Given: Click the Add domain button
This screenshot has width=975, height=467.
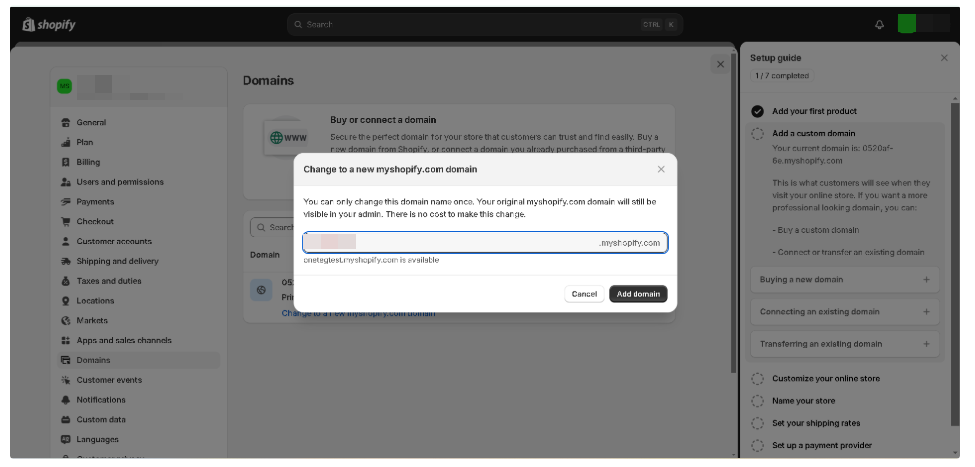Looking at the screenshot, I should coord(637,294).
